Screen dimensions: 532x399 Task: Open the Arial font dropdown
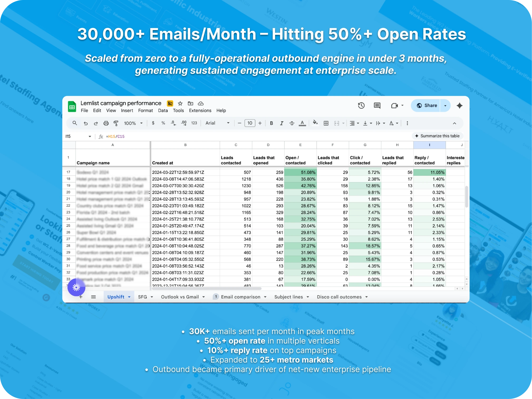(217, 123)
